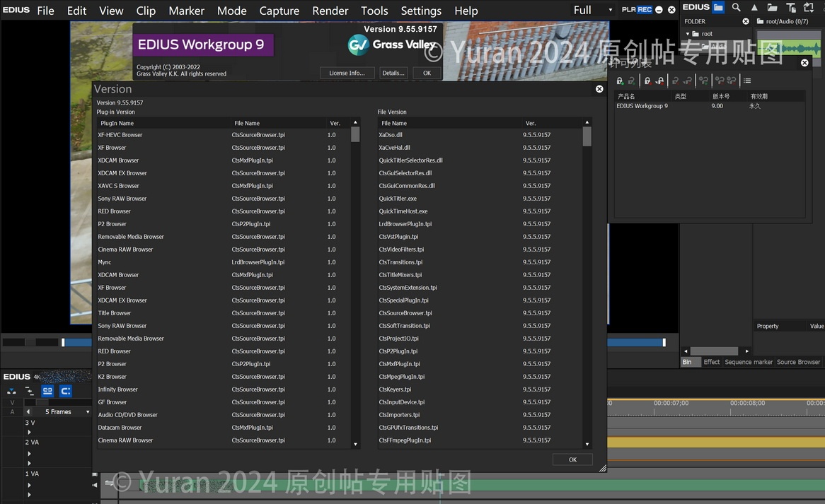
Task: Click the chain-link group mode icon
Action: 47,391
